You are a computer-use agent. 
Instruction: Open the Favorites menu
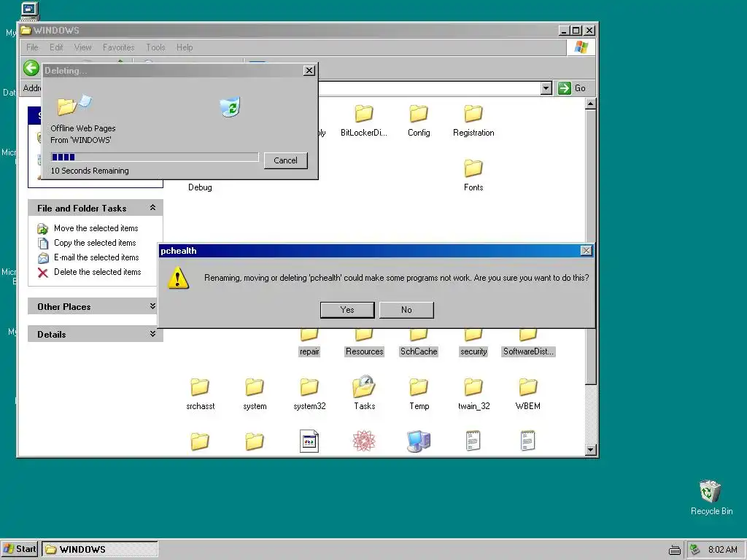click(x=119, y=47)
